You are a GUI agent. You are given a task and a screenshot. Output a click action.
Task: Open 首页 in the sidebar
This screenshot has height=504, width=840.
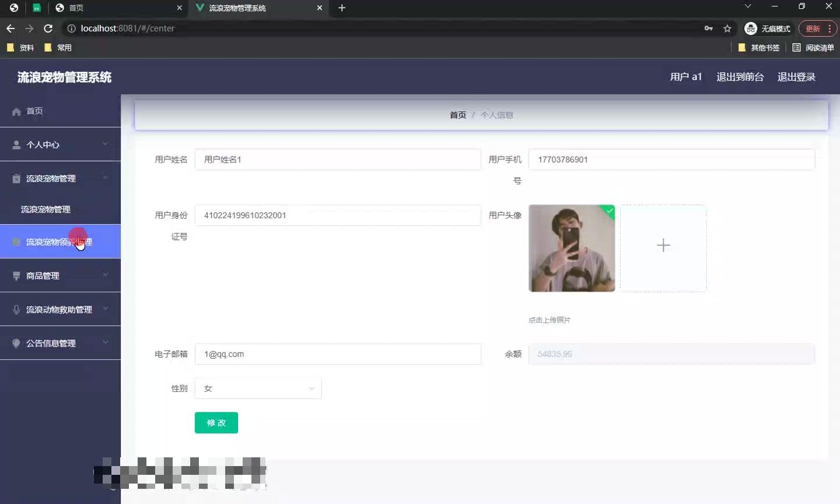[60, 111]
